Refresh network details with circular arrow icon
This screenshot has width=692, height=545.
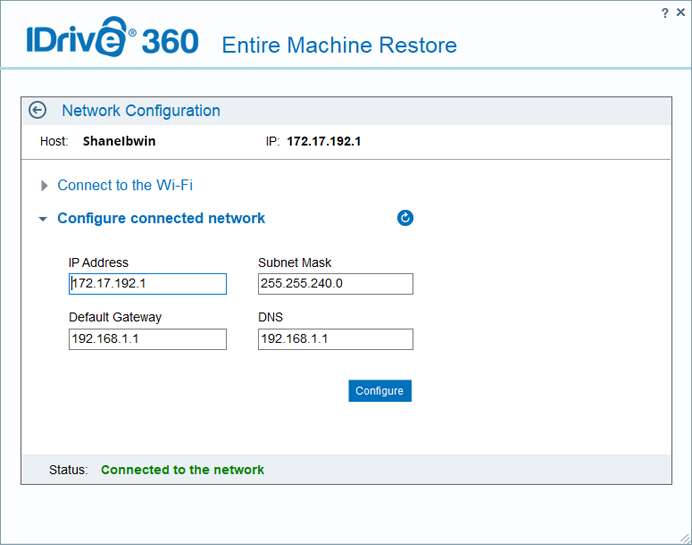(x=405, y=218)
